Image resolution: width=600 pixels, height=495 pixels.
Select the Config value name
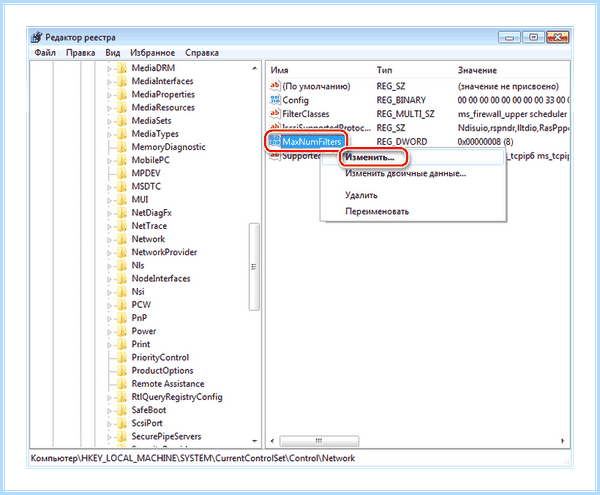pos(295,100)
